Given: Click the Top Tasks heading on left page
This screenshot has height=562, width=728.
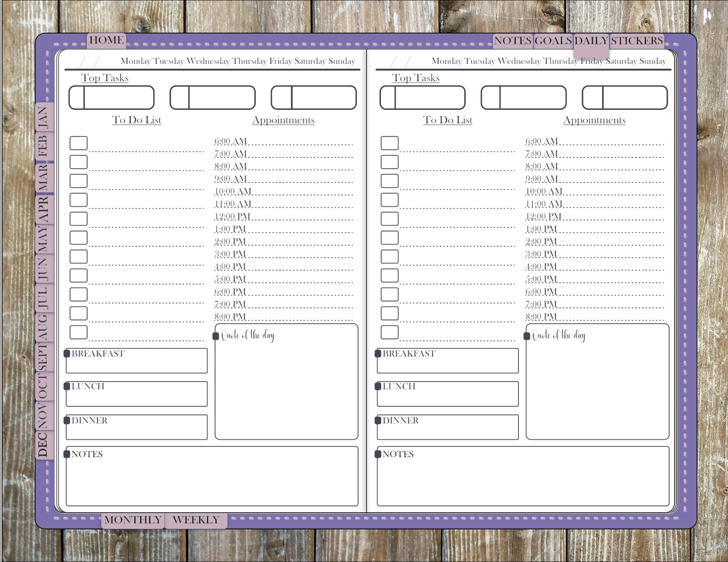Looking at the screenshot, I should click(105, 78).
